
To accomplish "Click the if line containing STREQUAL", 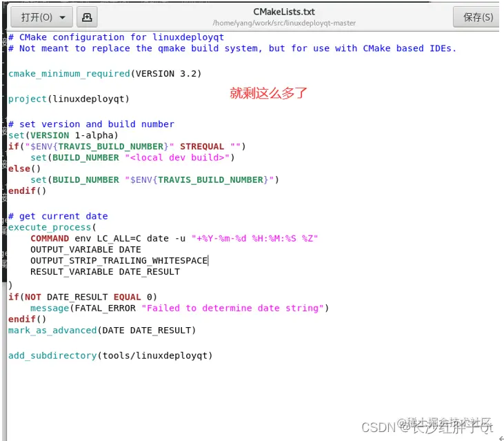I will pos(127,146).
